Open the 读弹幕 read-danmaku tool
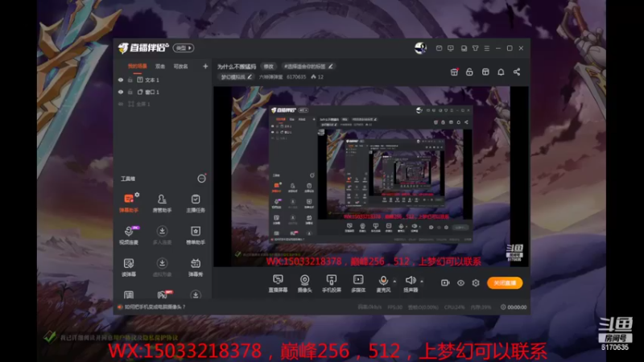The height and width of the screenshot is (362, 644). [x=129, y=267]
